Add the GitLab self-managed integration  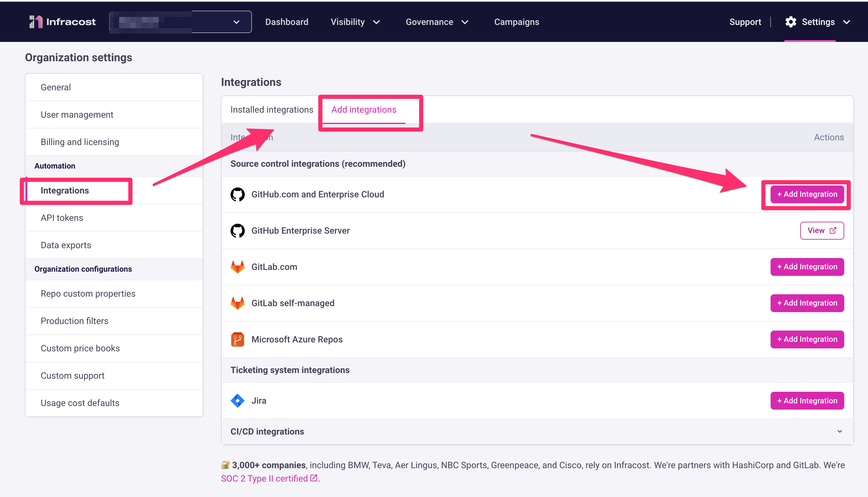click(807, 303)
